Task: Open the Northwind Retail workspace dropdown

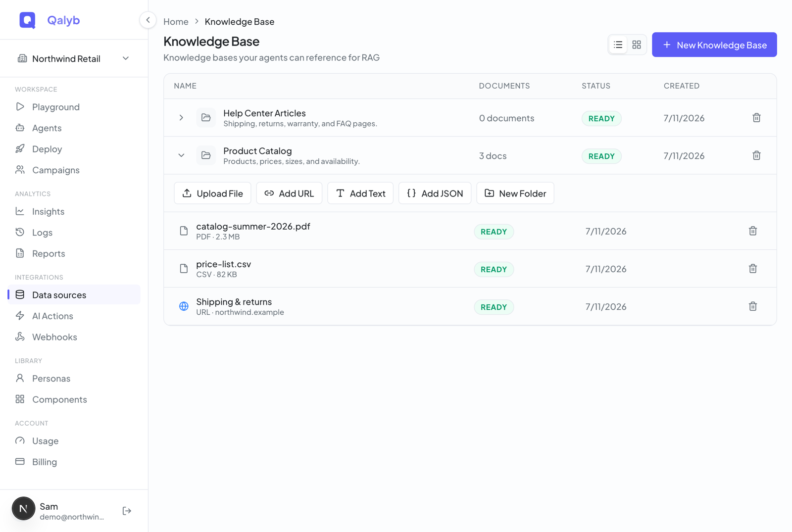Action: tap(74, 58)
